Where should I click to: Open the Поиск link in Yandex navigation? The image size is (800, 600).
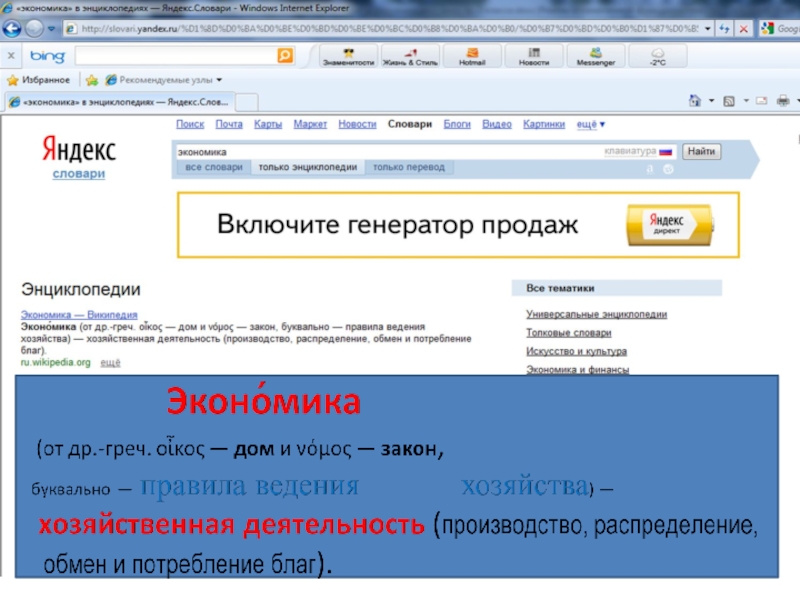coord(190,124)
